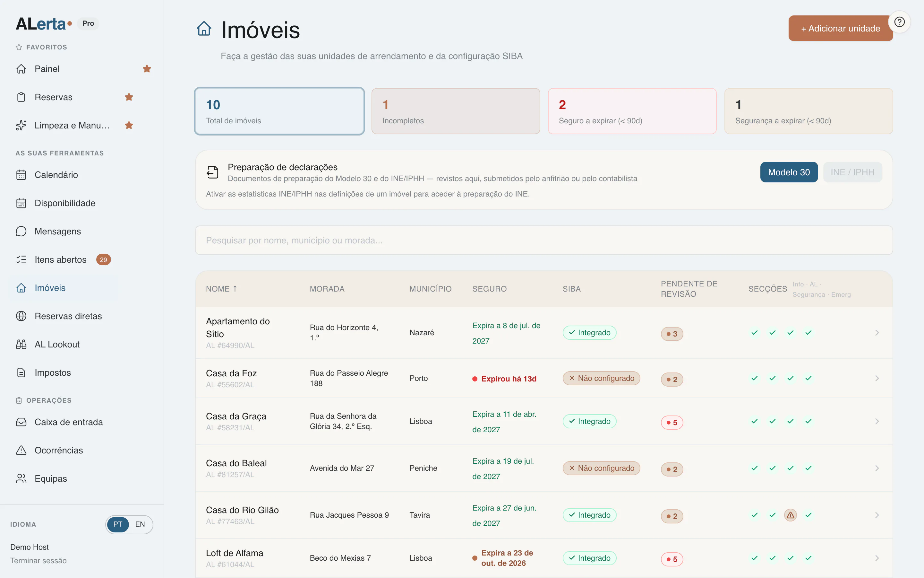This screenshot has width=924, height=578.
Task: Go to Reservas diretas
Action: [x=63, y=316]
